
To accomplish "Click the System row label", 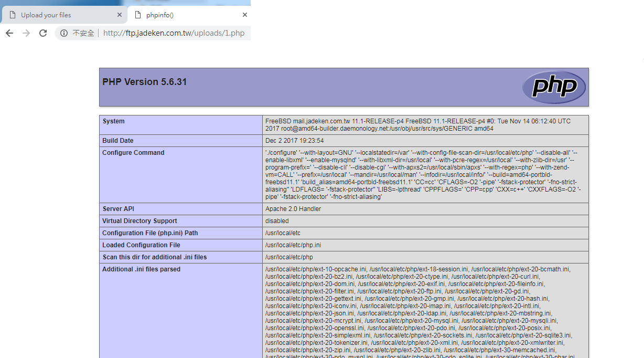I will pos(113,121).
